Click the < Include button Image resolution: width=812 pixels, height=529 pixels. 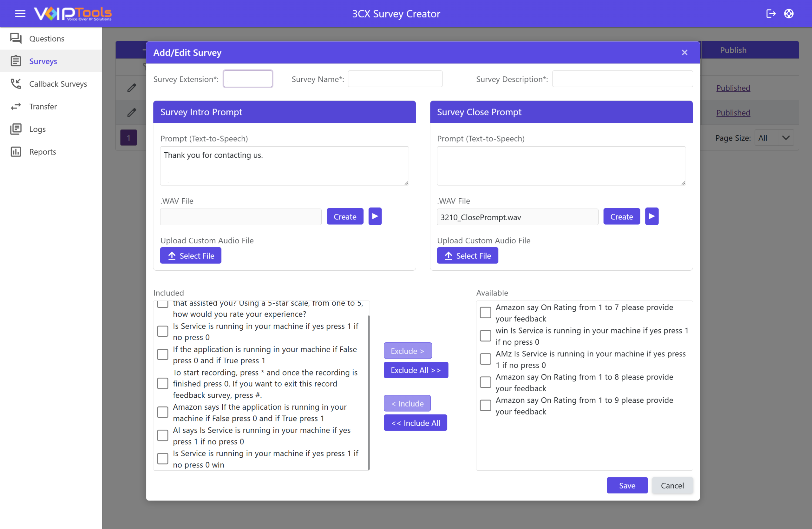(407, 403)
